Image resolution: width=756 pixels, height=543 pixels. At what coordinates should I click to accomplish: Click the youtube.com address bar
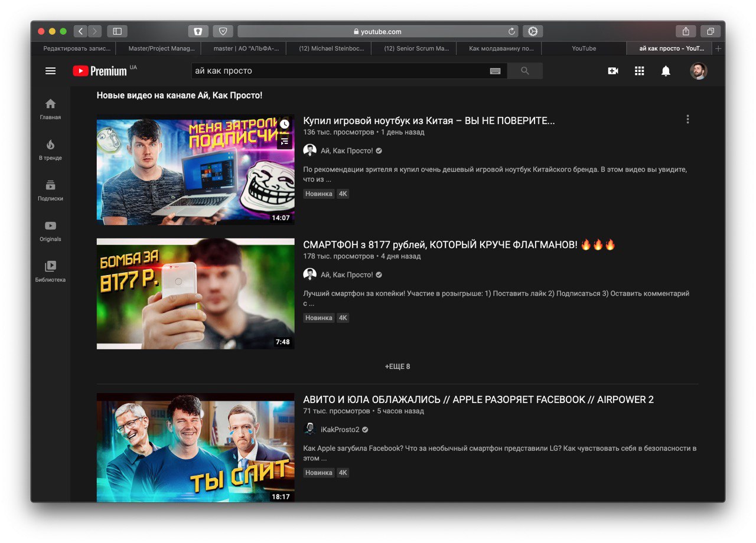click(x=378, y=31)
